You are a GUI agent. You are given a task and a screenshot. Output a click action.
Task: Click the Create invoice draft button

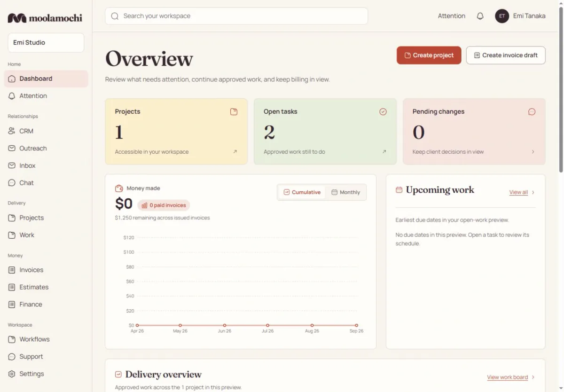506,55
